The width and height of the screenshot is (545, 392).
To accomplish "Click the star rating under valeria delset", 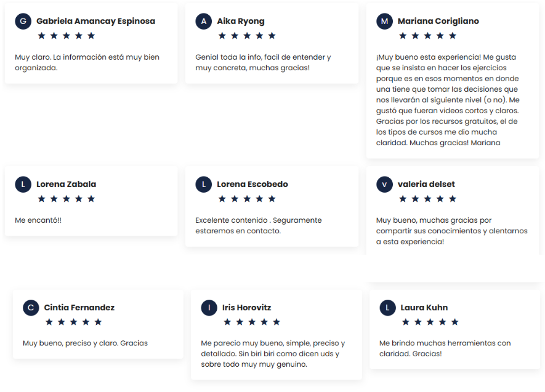I will click(x=427, y=199).
